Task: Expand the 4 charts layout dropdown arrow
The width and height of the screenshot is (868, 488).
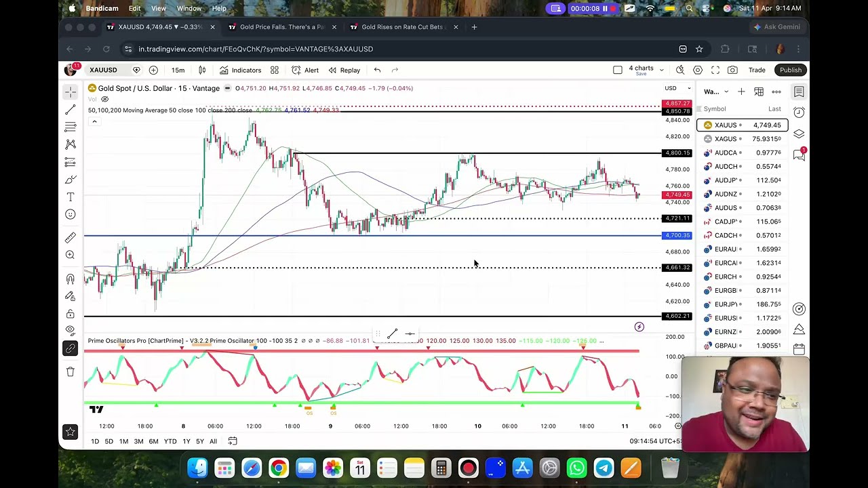Action: coord(661,70)
